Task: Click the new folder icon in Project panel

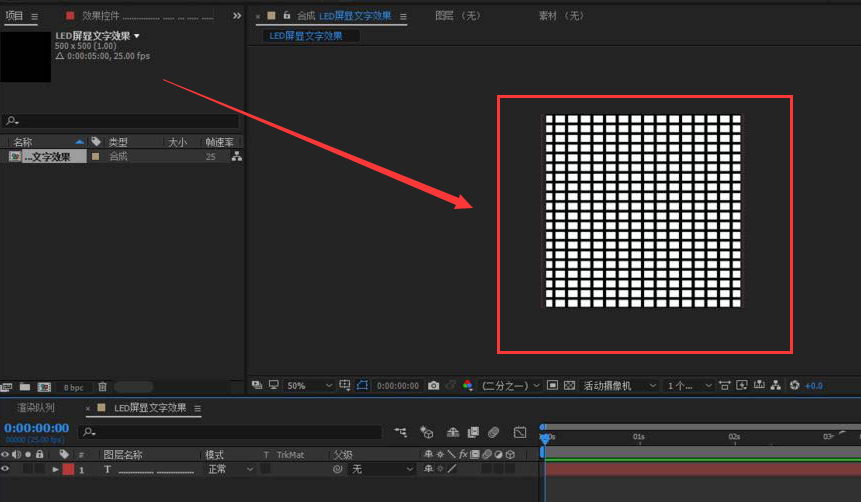Action: 25,386
